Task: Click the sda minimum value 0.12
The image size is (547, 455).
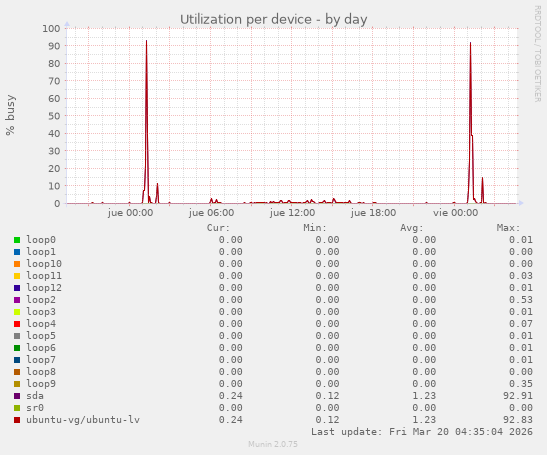Action: point(328,396)
